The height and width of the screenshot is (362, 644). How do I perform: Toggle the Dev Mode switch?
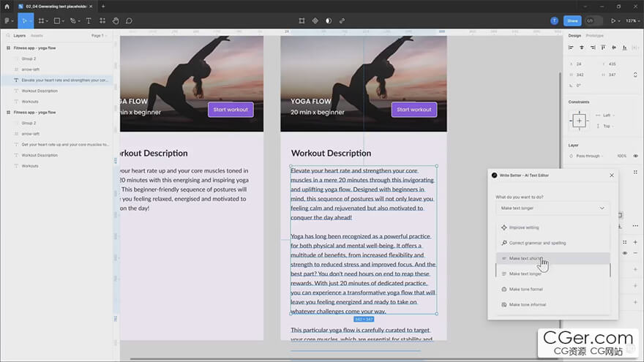(594, 20)
